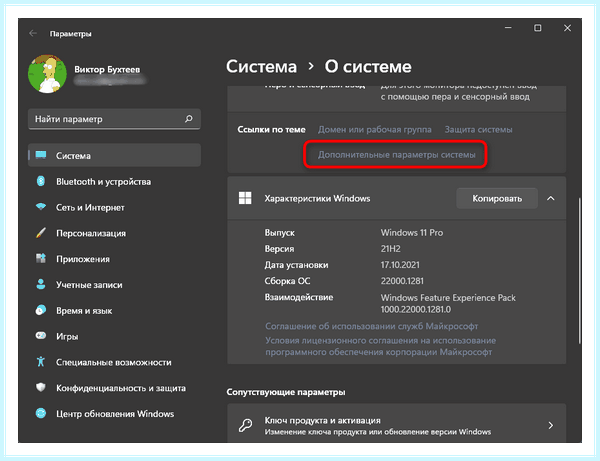The image size is (600, 461).
Task: Open Дополнительные параметры системы link
Action: click(396, 155)
